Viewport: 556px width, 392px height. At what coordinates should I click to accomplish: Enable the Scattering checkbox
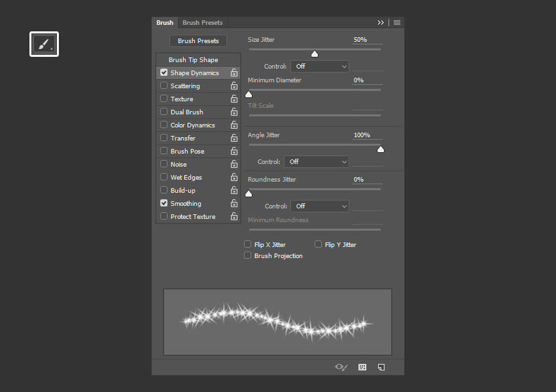tap(164, 86)
